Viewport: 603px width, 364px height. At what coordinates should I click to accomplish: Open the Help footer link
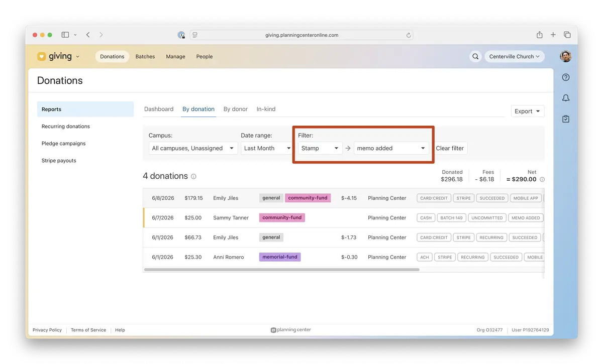click(120, 330)
